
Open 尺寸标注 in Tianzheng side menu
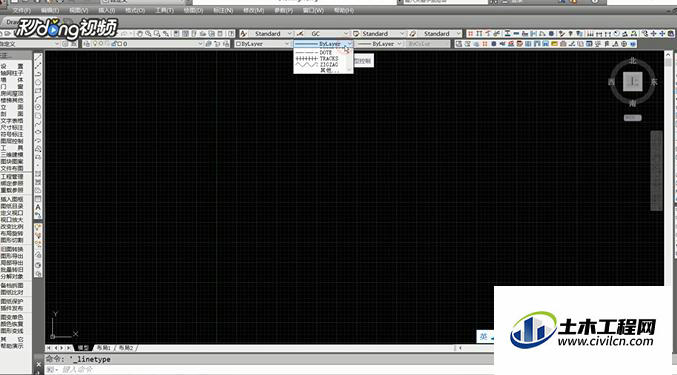pyautogui.click(x=12, y=127)
